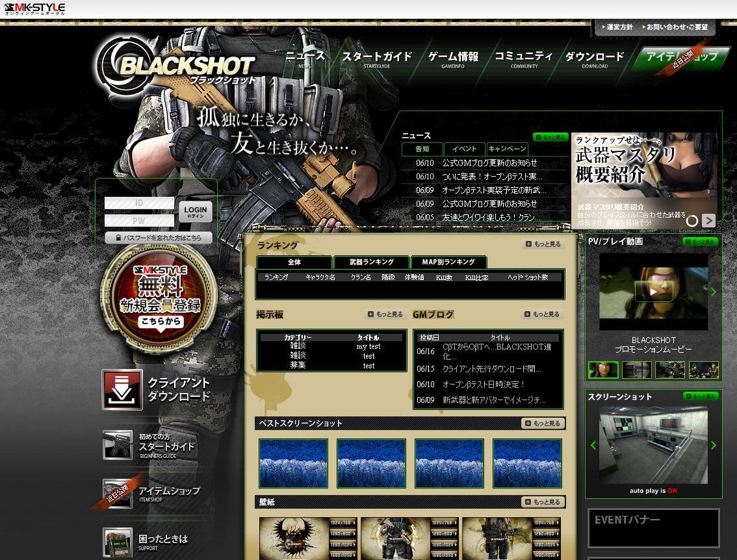Click the 募集 category board row
The height and width of the screenshot is (560, 737).
(x=298, y=365)
